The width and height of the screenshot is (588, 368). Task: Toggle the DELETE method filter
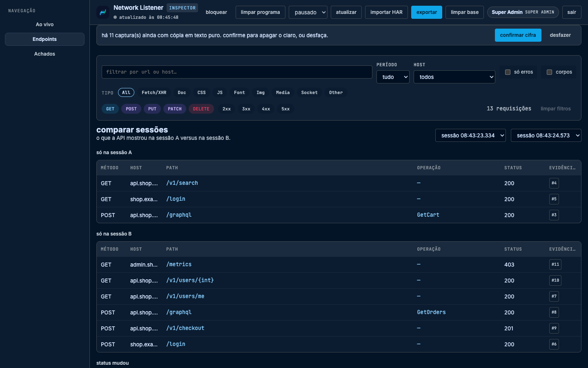[x=201, y=109]
